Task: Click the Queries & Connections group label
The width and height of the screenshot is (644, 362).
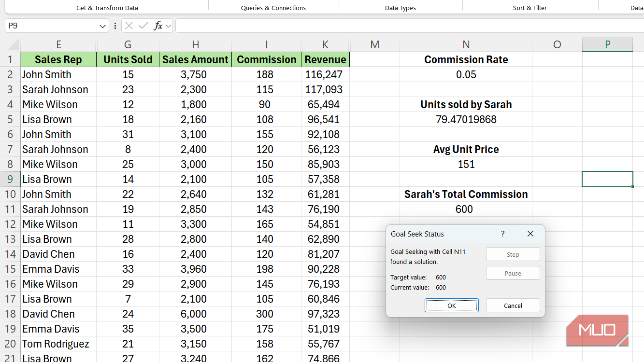Action: click(x=273, y=8)
